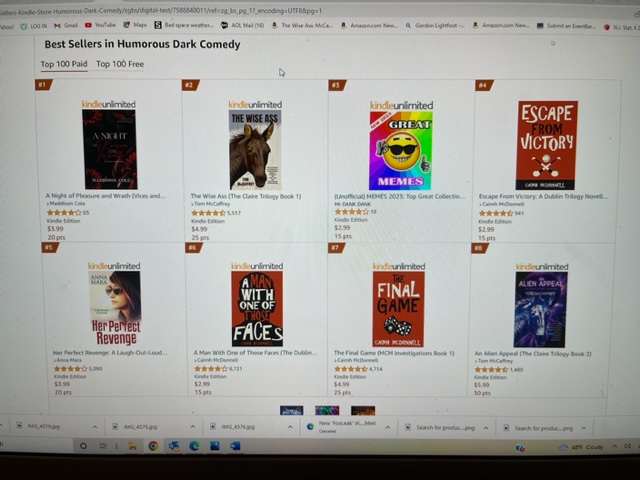Open the AOL Mail bookmark

tap(242, 25)
